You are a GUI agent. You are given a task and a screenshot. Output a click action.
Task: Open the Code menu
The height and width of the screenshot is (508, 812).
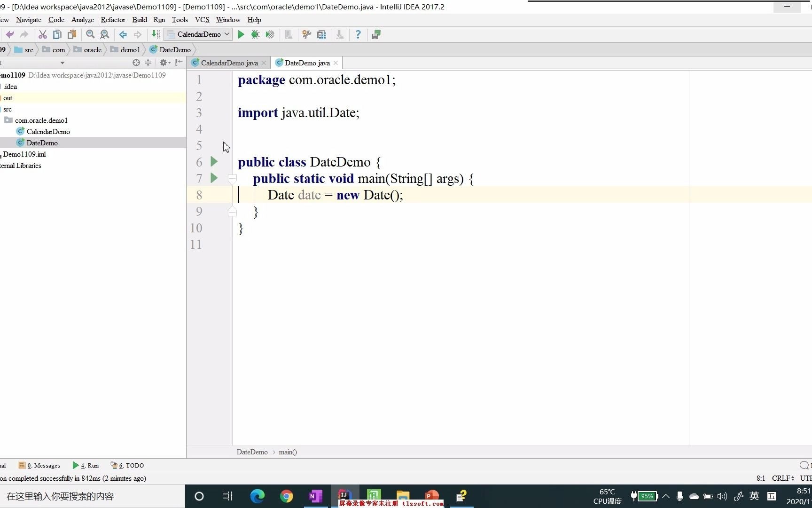tap(56, 20)
